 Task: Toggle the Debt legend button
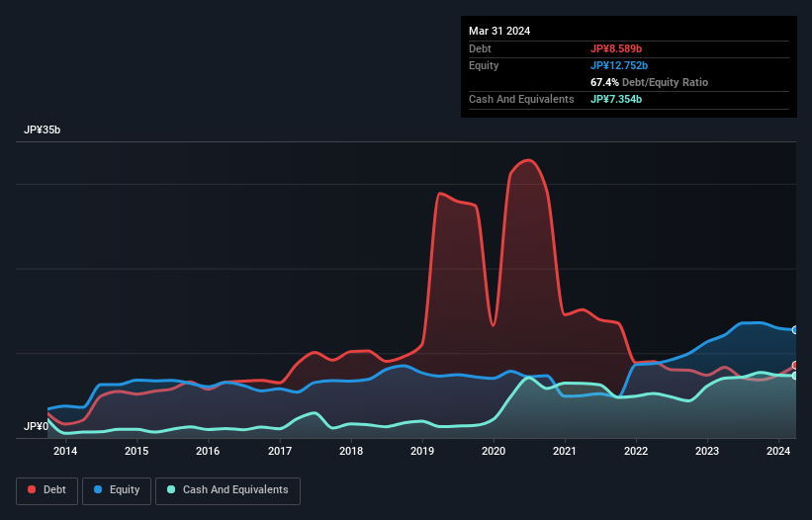click(47, 490)
